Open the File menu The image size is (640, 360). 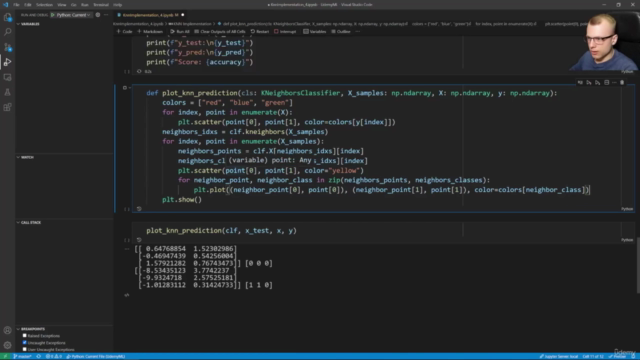(x=16, y=4)
